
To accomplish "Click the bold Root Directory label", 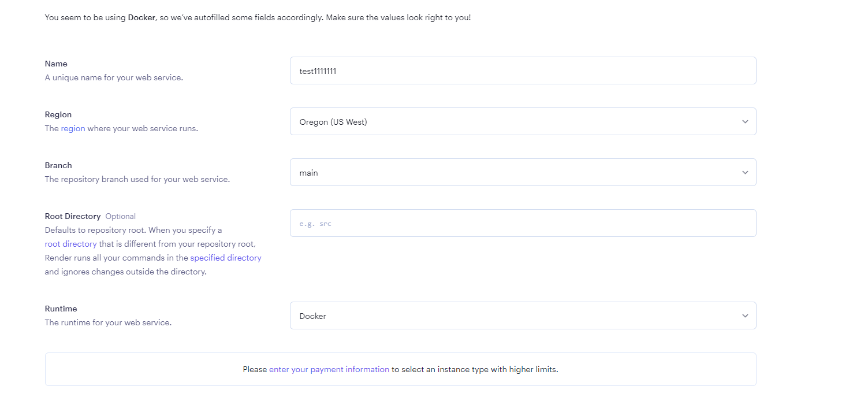I will (x=73, y=216).
